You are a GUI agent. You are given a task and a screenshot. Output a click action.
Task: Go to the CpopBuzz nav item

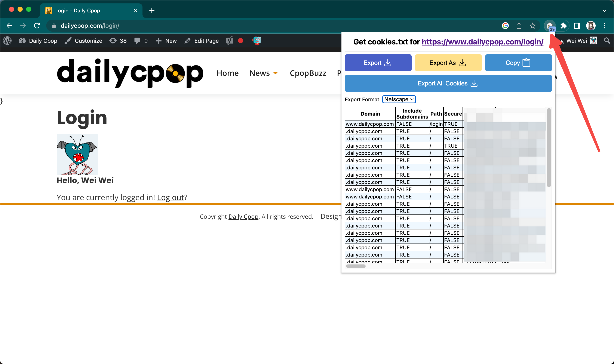[308, 73]
